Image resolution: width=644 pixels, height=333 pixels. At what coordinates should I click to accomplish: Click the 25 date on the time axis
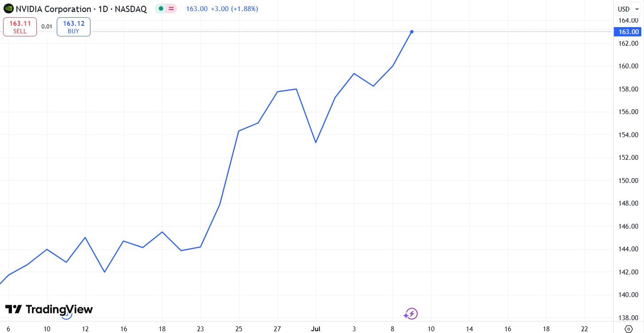(239, 329)
